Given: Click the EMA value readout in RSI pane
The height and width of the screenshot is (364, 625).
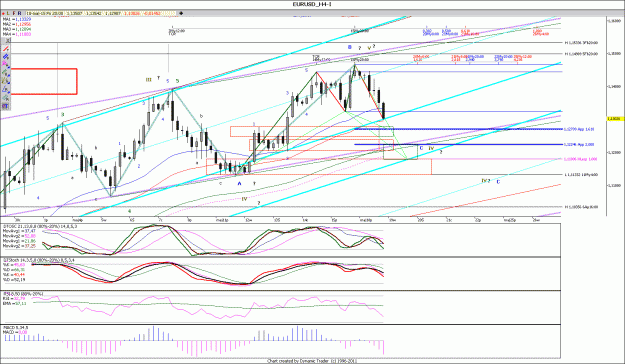Looking at the screenshot, I should (x=15, y=303).
